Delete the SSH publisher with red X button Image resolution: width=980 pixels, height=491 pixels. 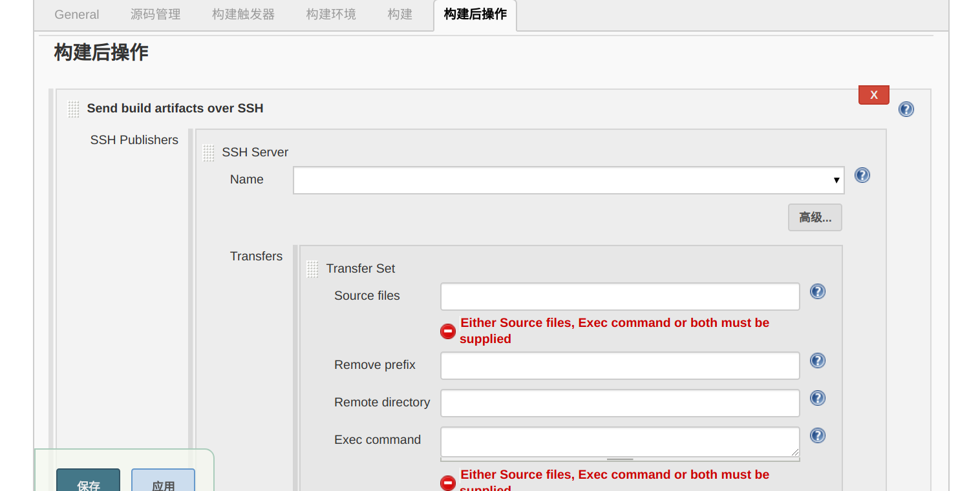pos(873,95)
